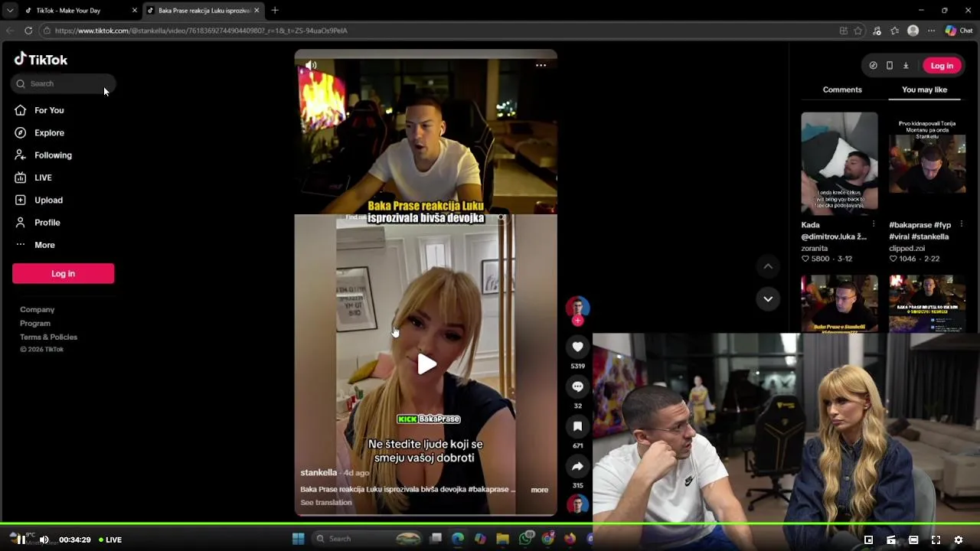This screenshot has height=551, width=980.
Task: Open the stankella username link
Action: coord(318,473)
